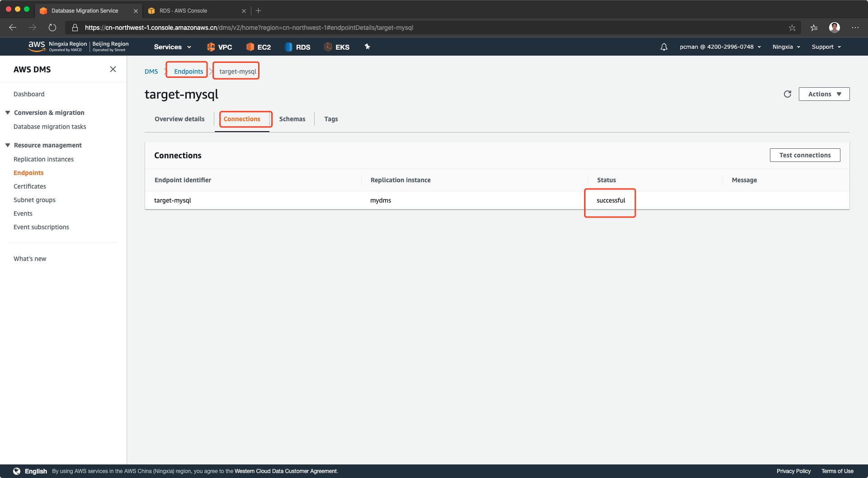Switch to the Overview details tab
Viewport: 868px width, 478px height.
[179, 119]
